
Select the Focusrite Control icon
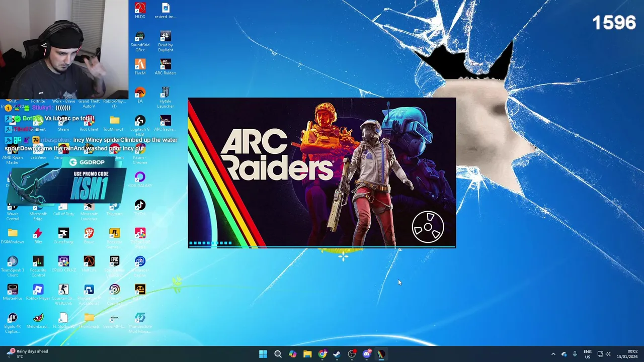pos(38,266)
